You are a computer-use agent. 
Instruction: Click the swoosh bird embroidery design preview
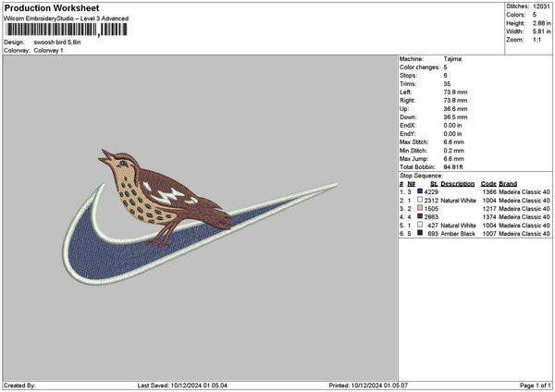click(200, 217)
